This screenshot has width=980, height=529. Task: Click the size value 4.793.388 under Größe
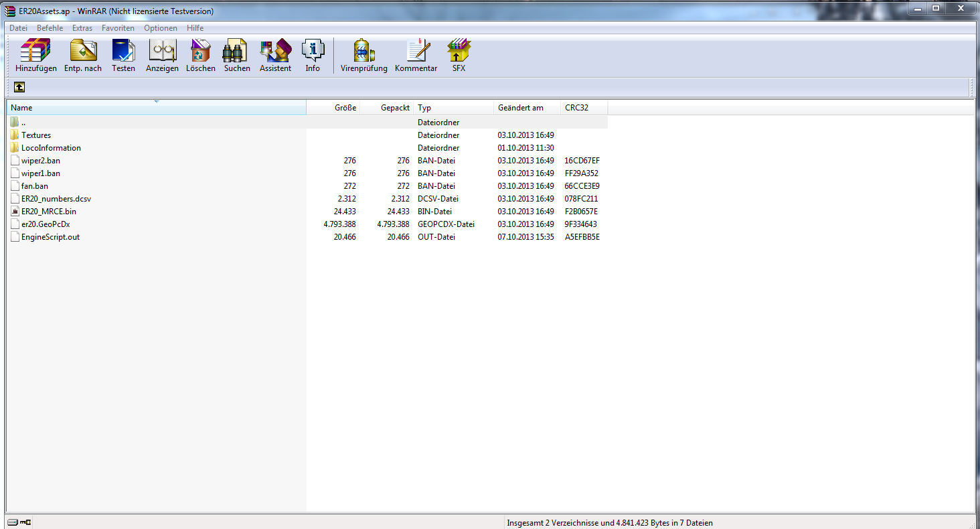click(x=339, y=224)
